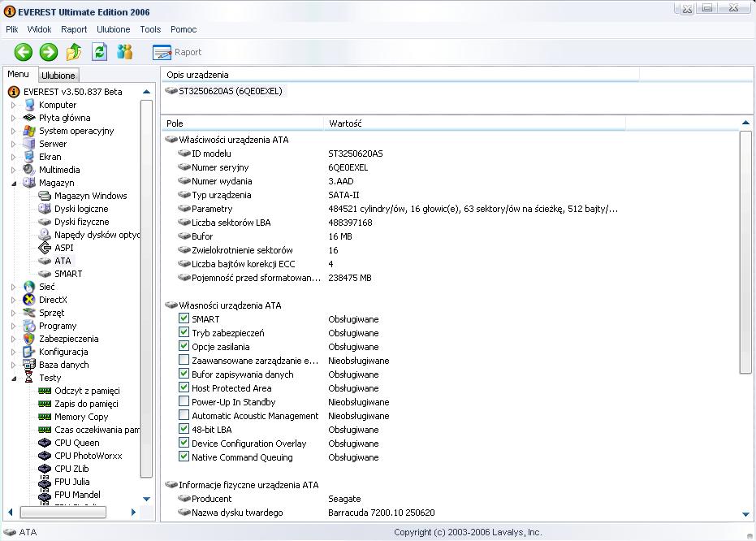Select the Komputer icon in the tree
This screenshot has height=541, width=756.
29,105
